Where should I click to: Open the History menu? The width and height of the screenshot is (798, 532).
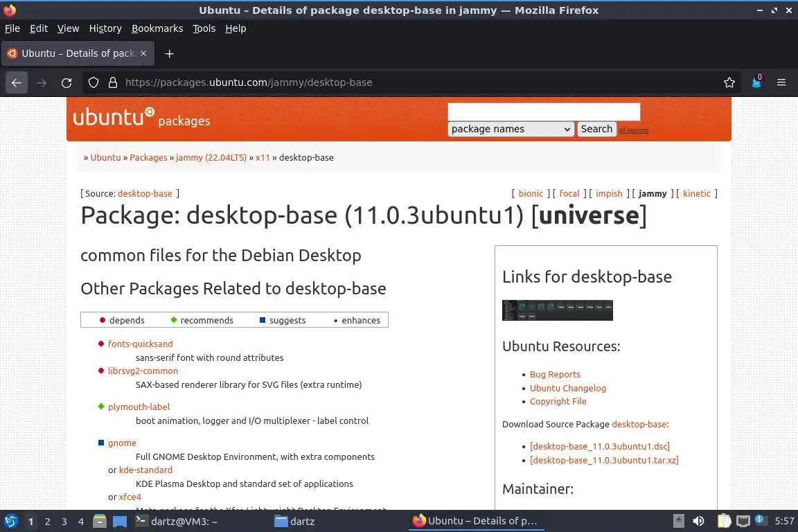(105, 28)
